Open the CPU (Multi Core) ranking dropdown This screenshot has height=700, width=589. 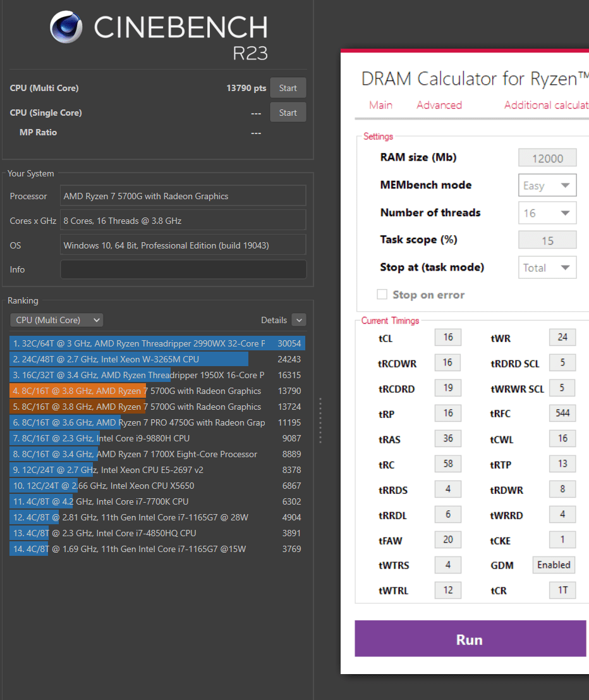57,320
